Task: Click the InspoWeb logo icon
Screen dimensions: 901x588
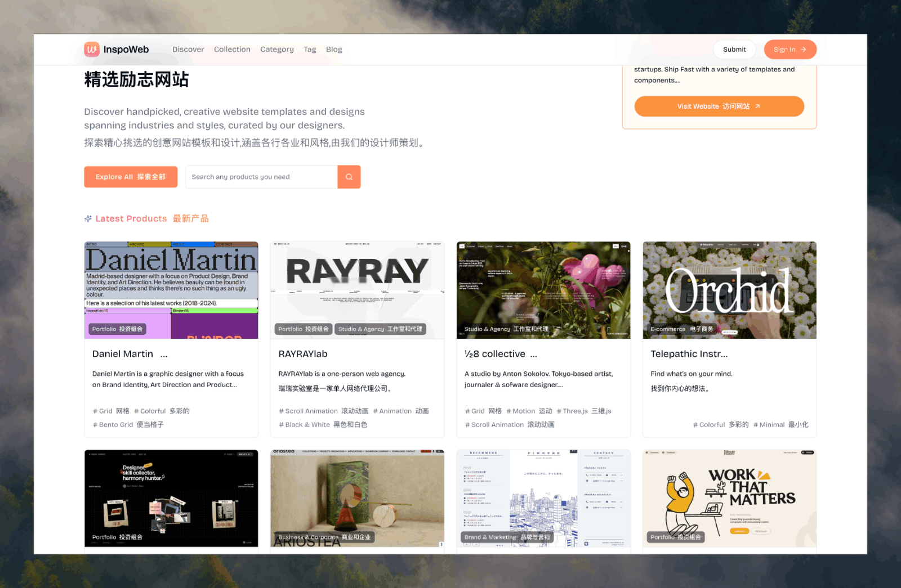Action: point(92,50)
